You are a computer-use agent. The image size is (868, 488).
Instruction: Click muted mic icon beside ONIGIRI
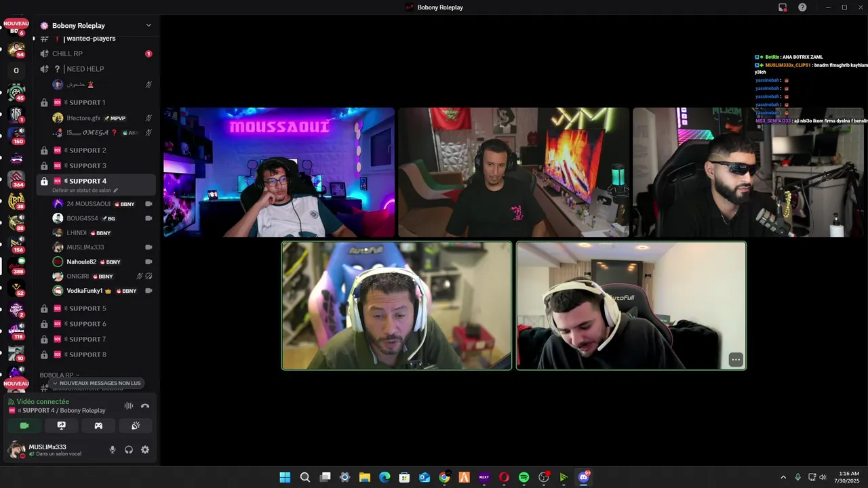pyautogui.click(x=139, y=277)
